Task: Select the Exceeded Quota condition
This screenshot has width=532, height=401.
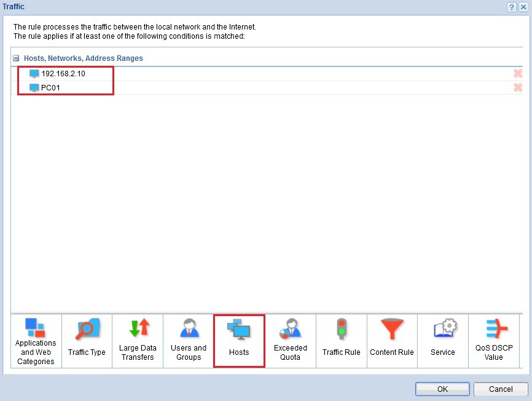Action: (290, 341)
